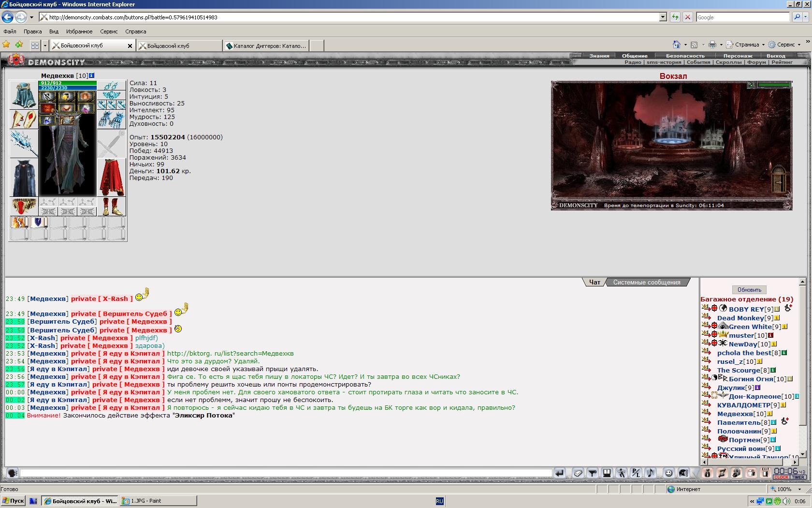Switch to 1.JPG - Paint taskbar window

point(158,501)
